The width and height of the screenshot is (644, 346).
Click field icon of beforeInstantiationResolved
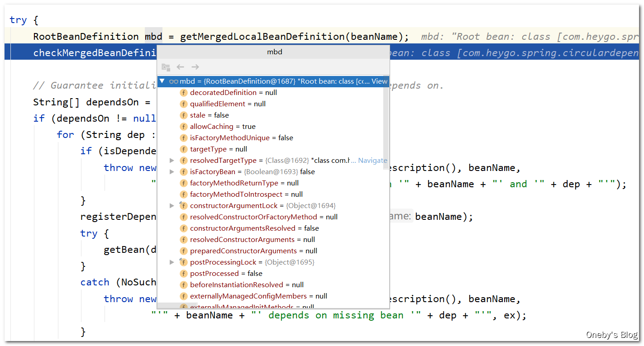click(x=183, y=285)
